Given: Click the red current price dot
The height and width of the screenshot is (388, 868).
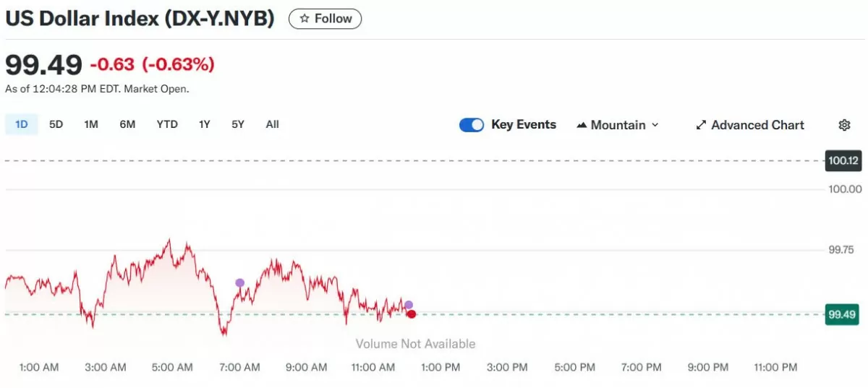Looking at the screenshot, I should pos(412,314).
